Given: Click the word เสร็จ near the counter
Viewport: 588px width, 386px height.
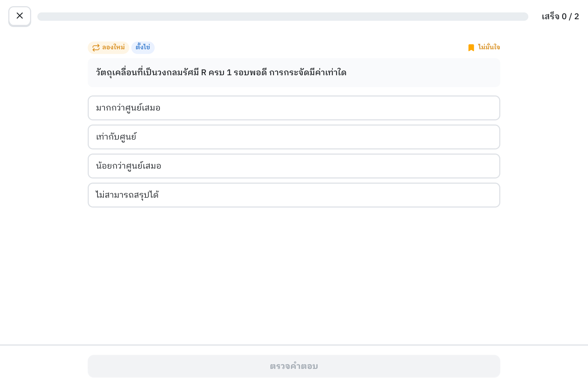Looking at the screenshot, I should (550, 17).
